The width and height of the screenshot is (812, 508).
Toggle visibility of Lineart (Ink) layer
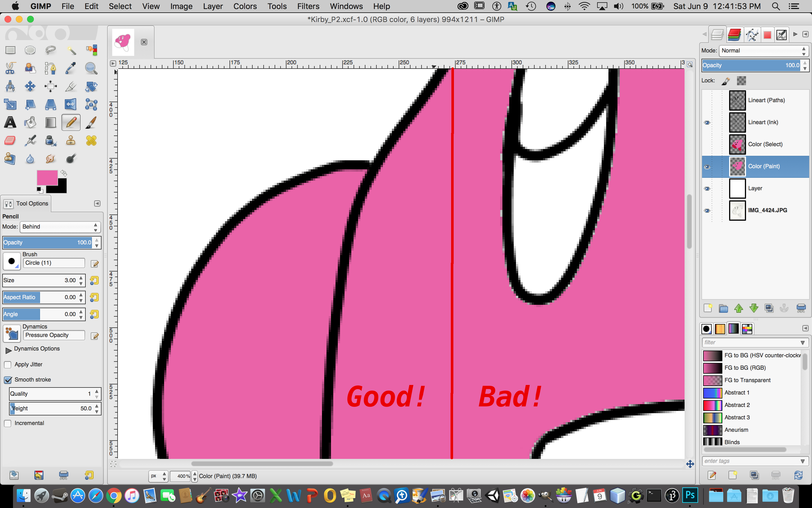[707, 123]
